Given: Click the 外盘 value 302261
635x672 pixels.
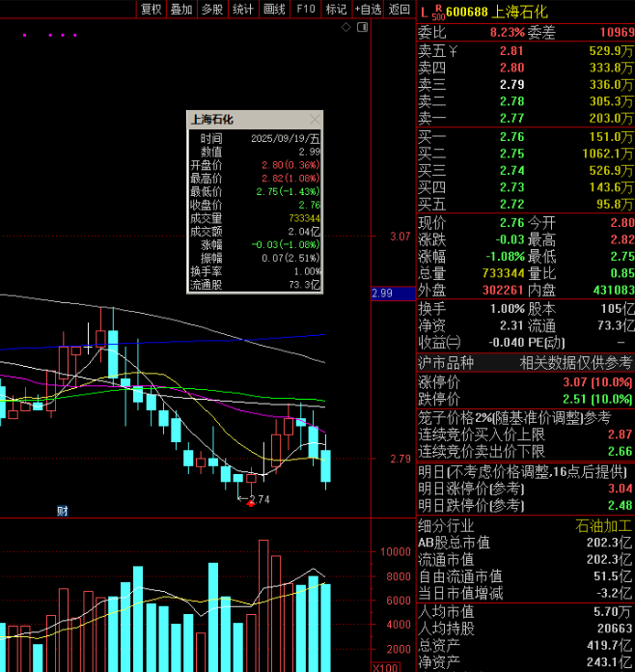Looking at the screenshot, I should coord(503,291).
